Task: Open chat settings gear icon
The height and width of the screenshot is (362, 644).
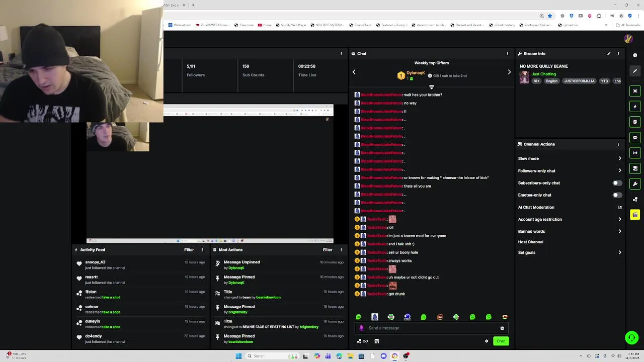Action: pos(486,341)
